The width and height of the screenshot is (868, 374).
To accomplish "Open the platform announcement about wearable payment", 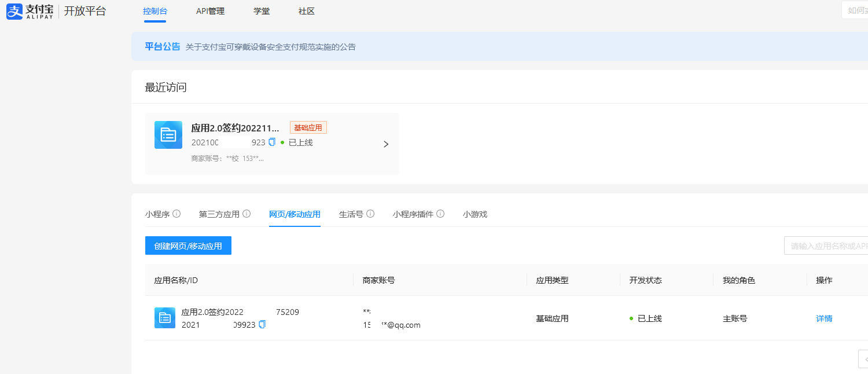I will coord(270,47).
